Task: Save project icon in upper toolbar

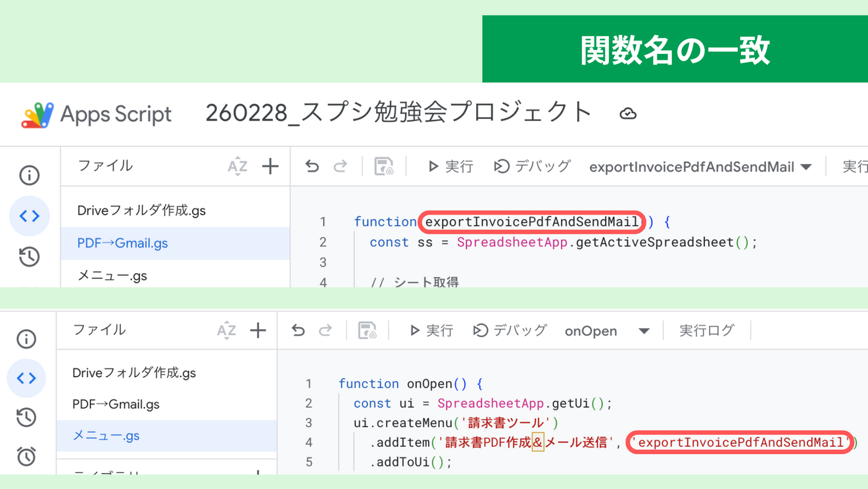Action: 383,167
